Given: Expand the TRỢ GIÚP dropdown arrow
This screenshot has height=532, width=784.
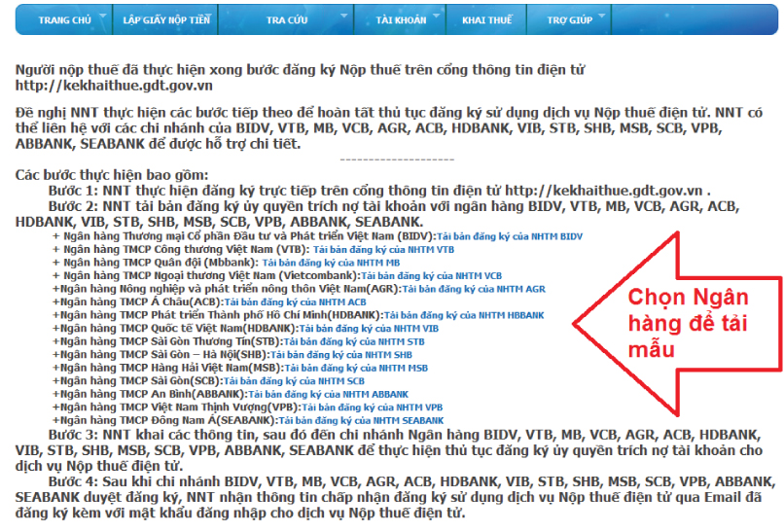Looking at the screenshot, I should 601,16.
